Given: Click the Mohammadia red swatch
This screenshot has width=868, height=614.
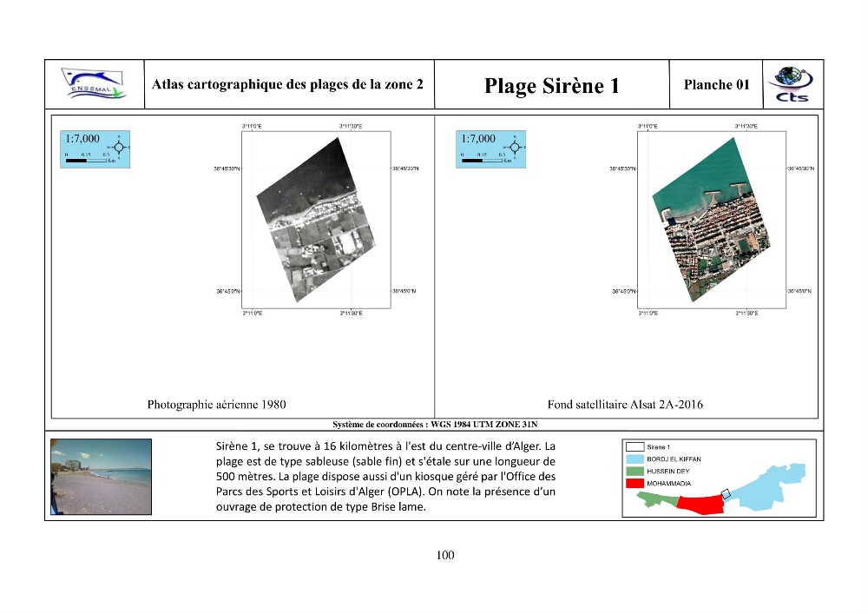Looking at the screenshot, I should 635,484.
